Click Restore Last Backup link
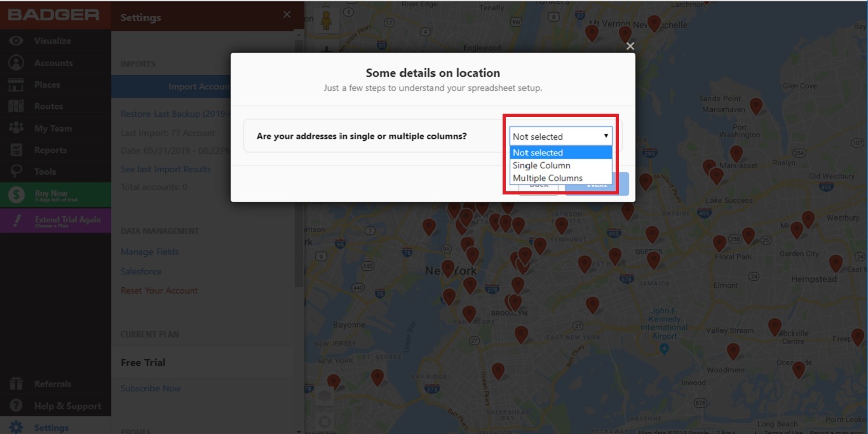868x434 pixels. pos(175,114)
